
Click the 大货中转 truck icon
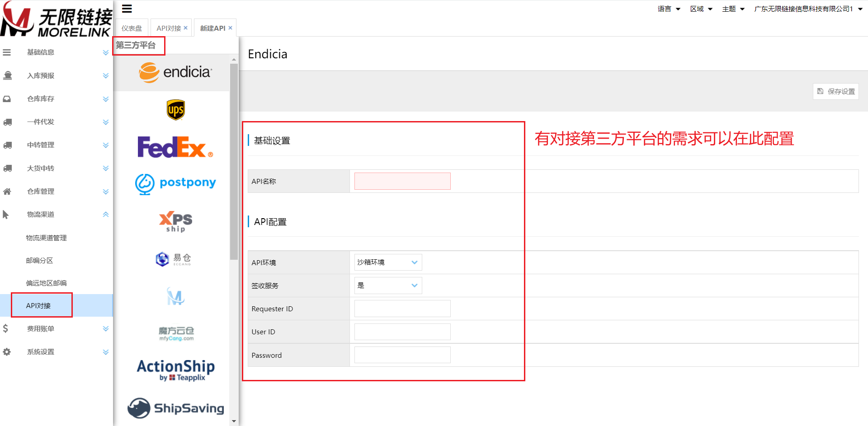point(7,168)
